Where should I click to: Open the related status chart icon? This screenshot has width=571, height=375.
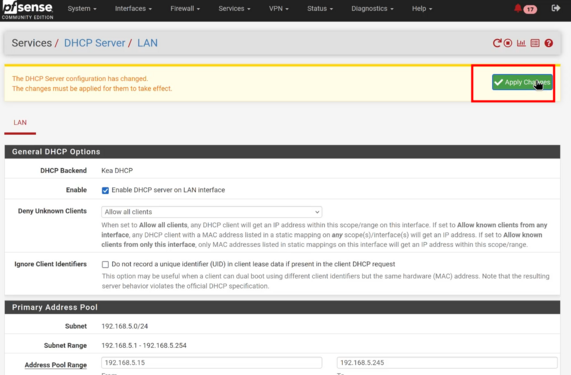(x=521, y=43)
